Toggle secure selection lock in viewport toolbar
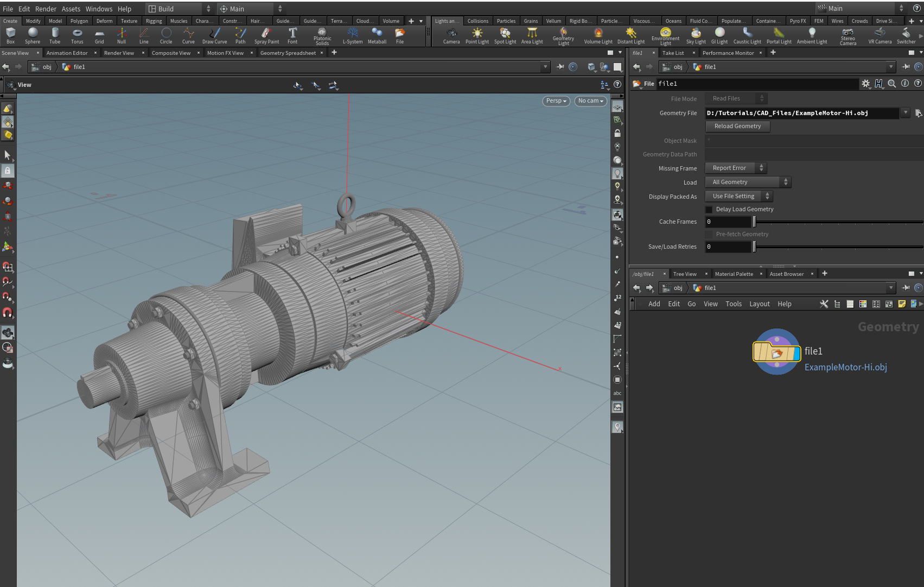Viewport: 924px width, 587px height. 617,133
